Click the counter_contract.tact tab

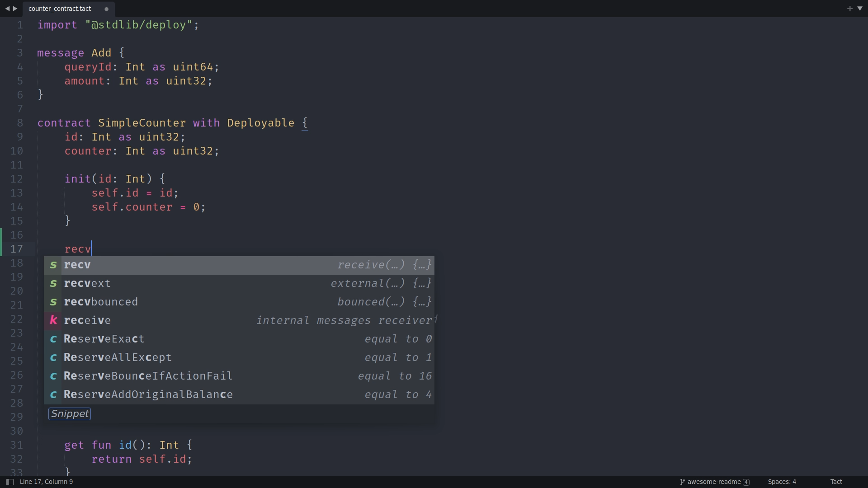[x=60, y=8]
